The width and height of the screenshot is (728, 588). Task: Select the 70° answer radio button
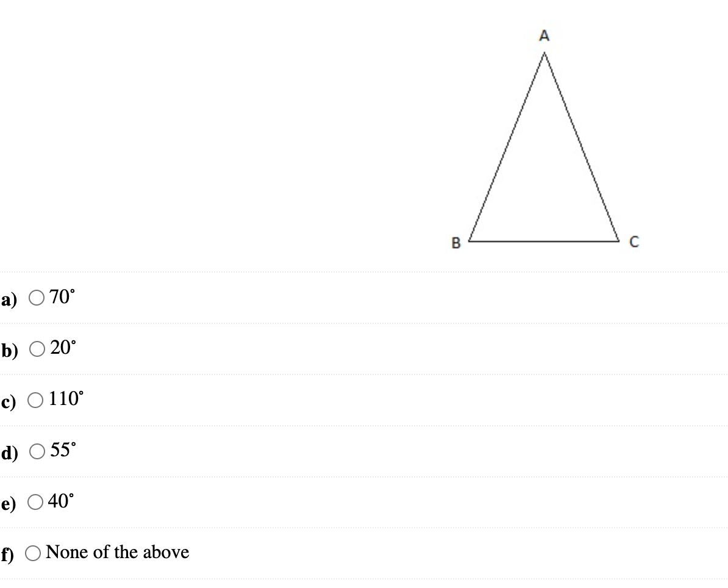click(37, 298)
